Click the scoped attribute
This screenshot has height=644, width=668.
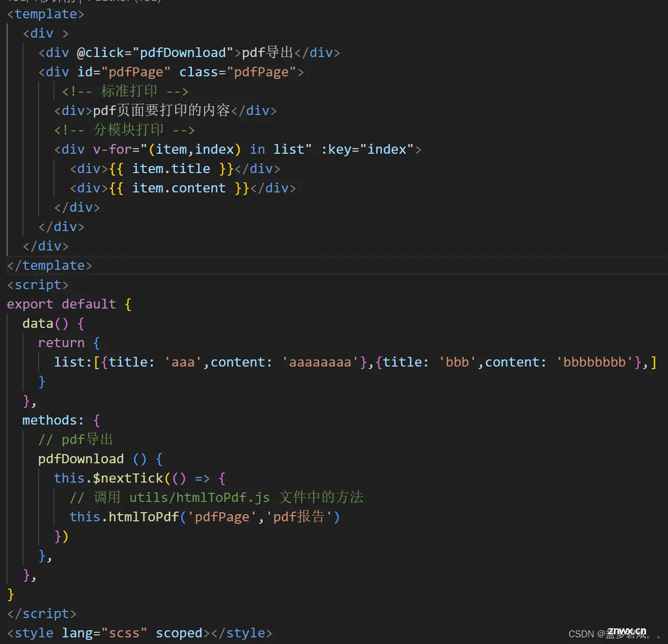click(x=179, y=633)
